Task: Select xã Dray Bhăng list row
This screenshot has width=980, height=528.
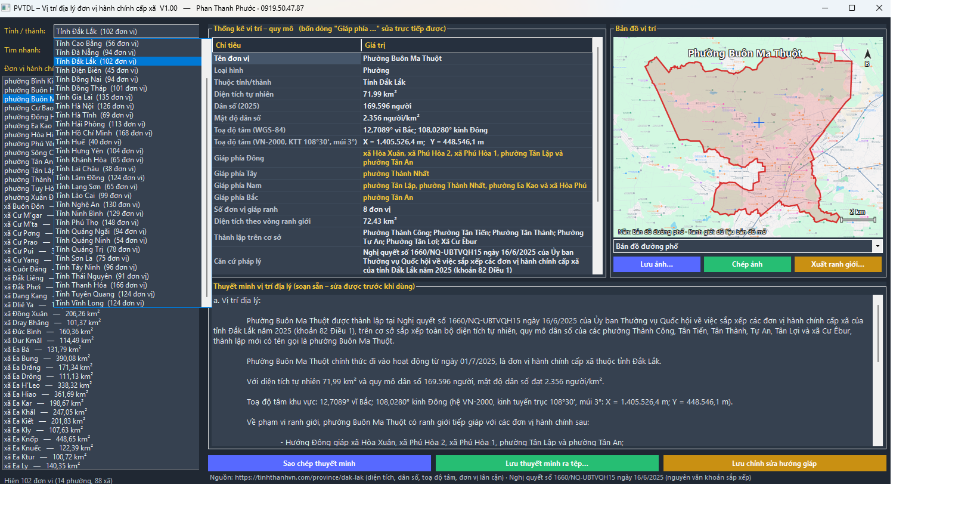Action: tap(100, 323)
